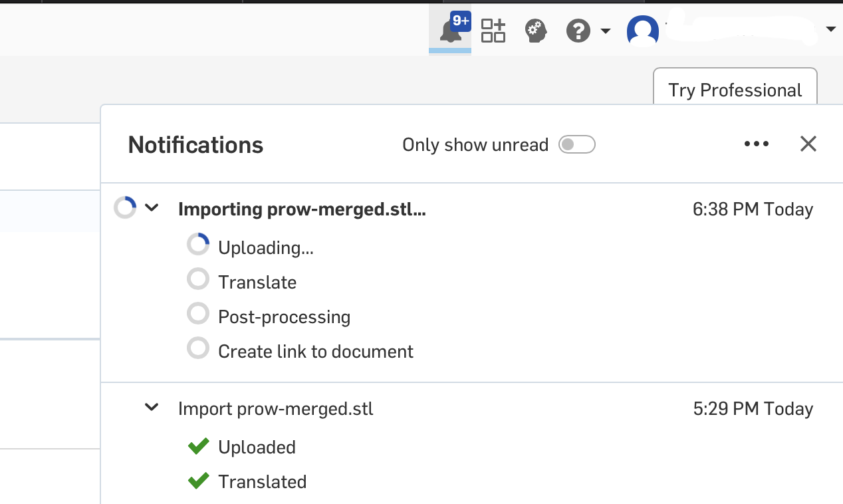
Task: Select the Import prow-merged.stl notification title
Action: [x=275, y=408]
